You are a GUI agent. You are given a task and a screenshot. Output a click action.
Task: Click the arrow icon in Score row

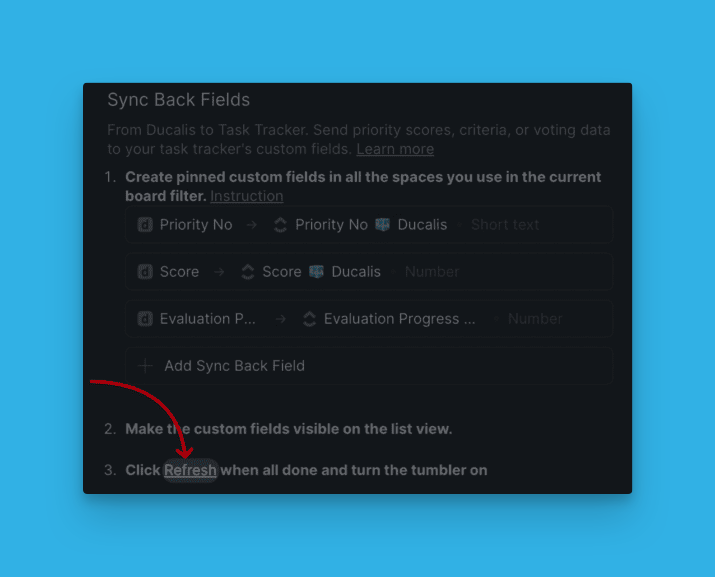219,272
